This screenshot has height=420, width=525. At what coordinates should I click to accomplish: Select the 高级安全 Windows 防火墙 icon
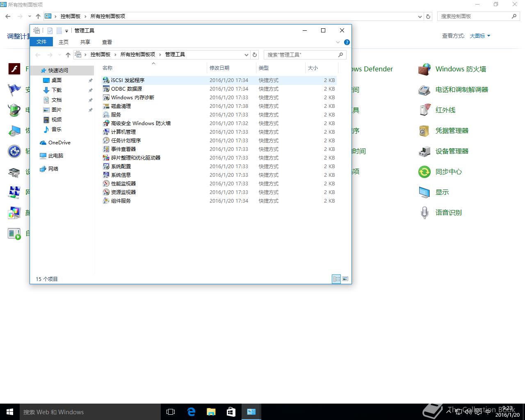pyautogui.click(x=106, y=123)
